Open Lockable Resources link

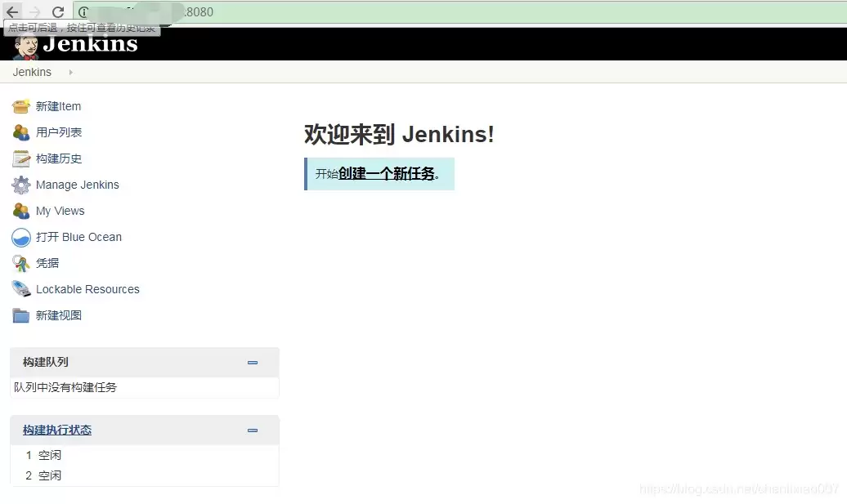[87, 289]
